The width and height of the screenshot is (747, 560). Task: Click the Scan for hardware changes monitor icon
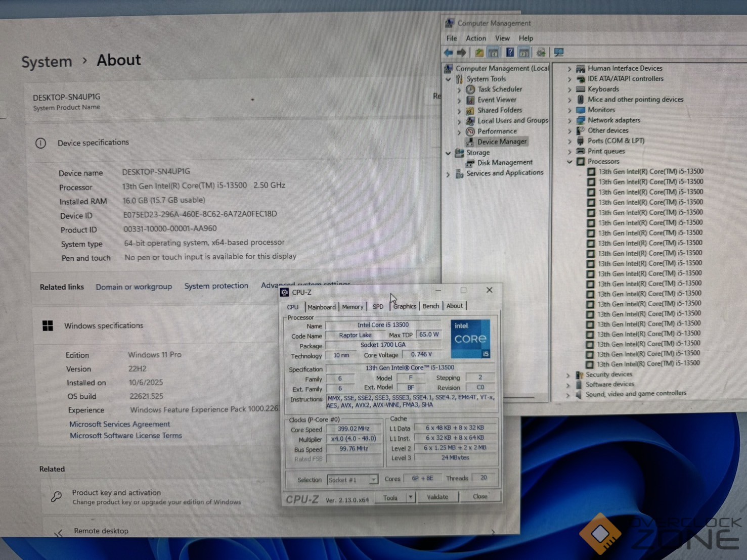click(559, 53)
